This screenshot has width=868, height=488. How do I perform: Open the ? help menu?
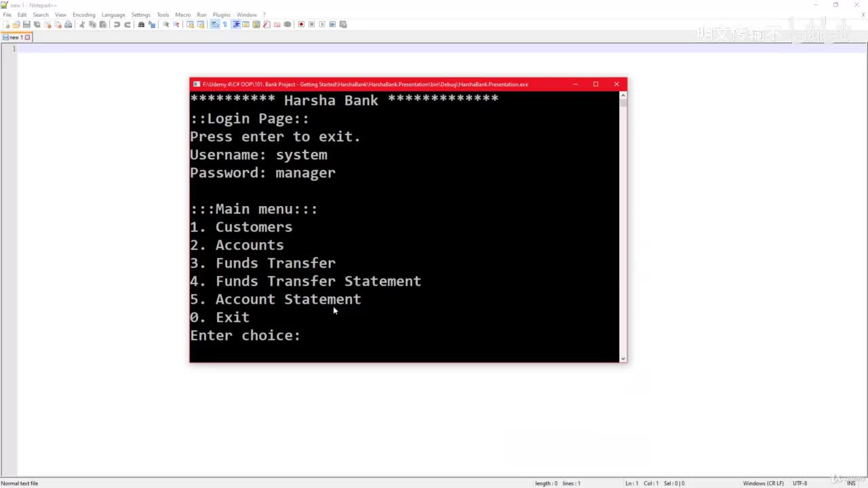point(264,14)
